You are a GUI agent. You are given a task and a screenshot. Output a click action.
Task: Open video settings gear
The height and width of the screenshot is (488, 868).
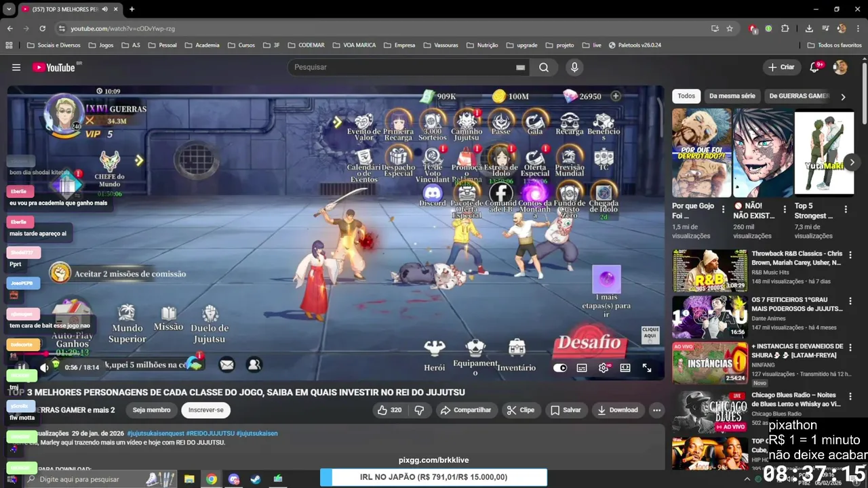pyautogui.click(x=604, y=367)
